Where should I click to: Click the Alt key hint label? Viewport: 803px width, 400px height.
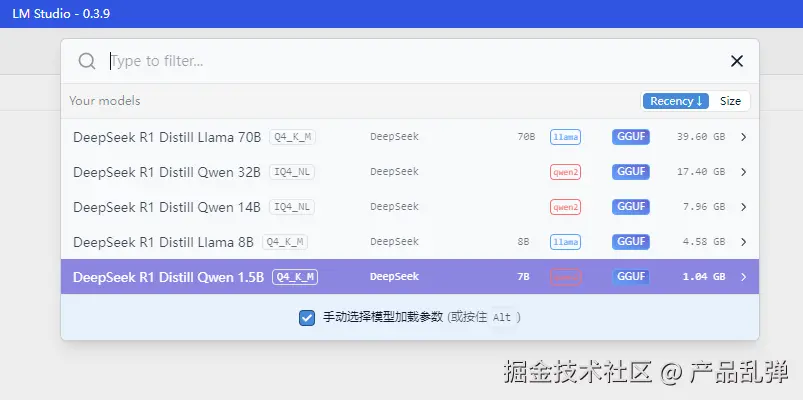click(502, 318)
